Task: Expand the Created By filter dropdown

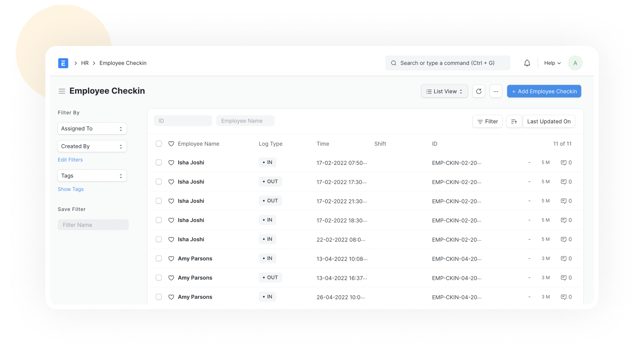Action: coord(92,146)
